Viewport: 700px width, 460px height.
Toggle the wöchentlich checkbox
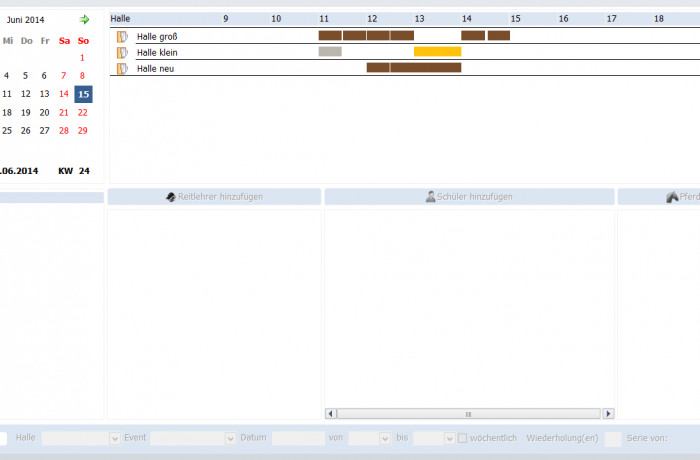[463, 438]
